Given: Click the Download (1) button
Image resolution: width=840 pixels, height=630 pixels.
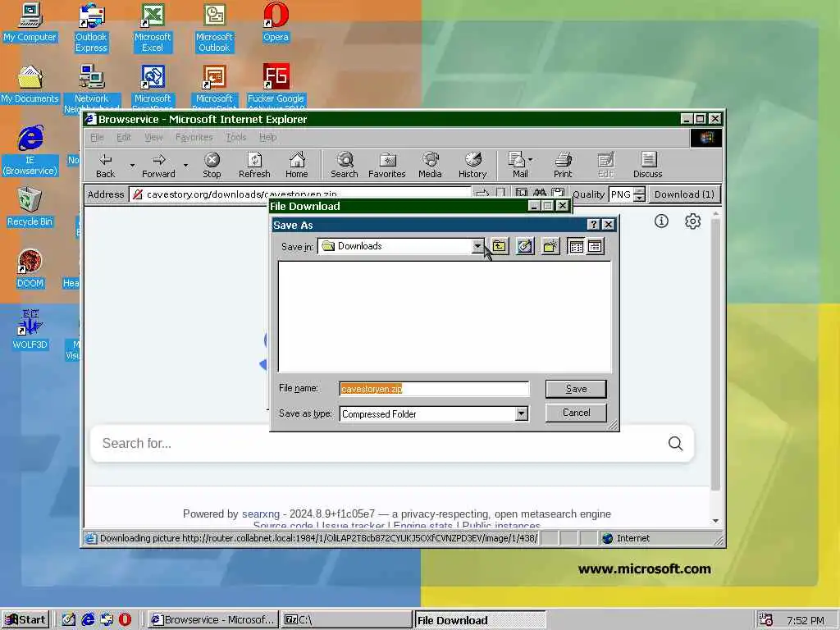Looking at the screenshot, I should [x=684, y=194].
